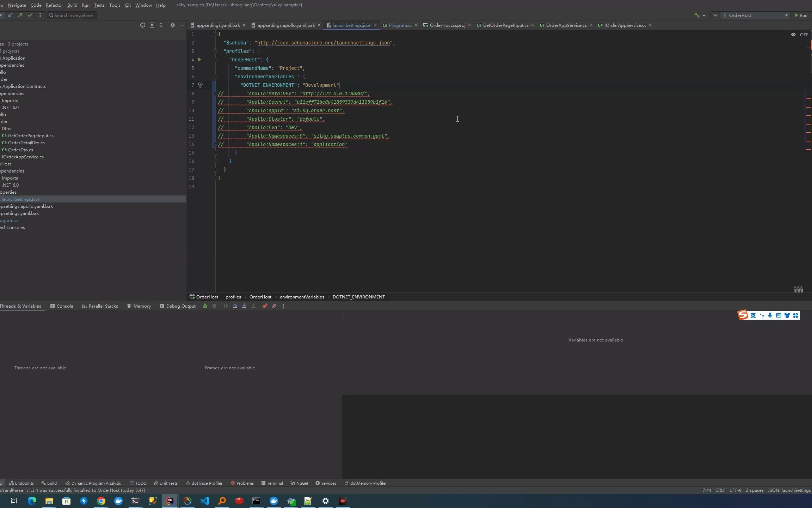Click the Git commit green checkmark icon
Viewport: 812px width, 508px height.
(x=30, y=15)
